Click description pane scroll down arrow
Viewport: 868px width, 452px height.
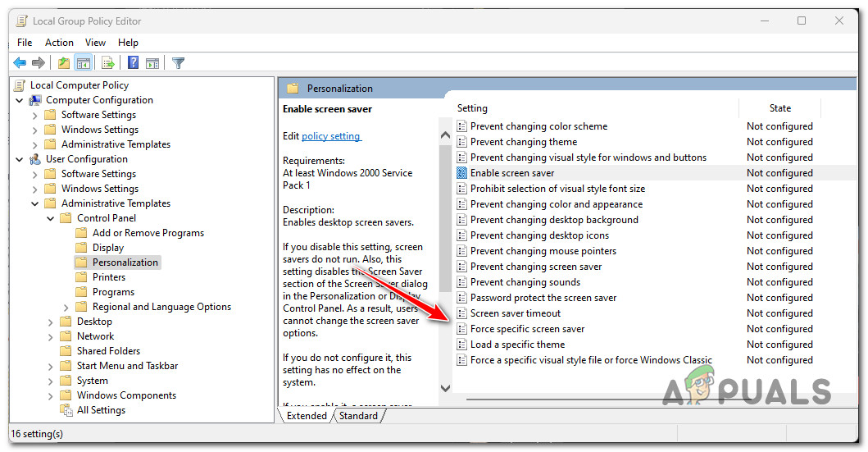point(445,388)
